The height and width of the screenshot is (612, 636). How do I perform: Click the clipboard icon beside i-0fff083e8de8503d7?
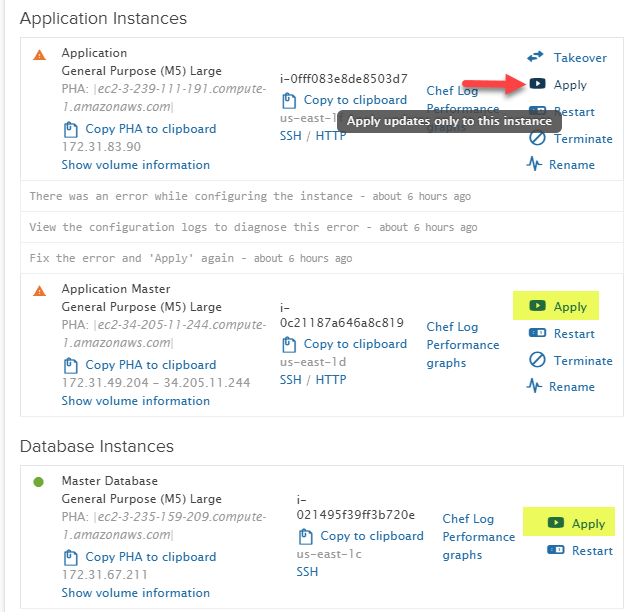point(289,100)
